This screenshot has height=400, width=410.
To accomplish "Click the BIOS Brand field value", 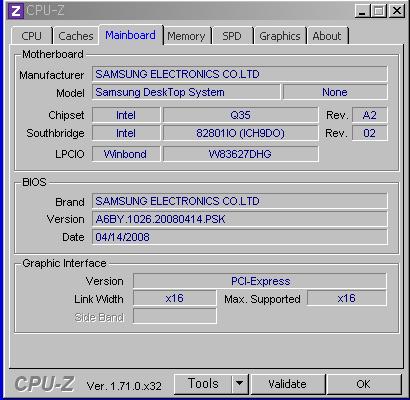I will coord(240,201).
